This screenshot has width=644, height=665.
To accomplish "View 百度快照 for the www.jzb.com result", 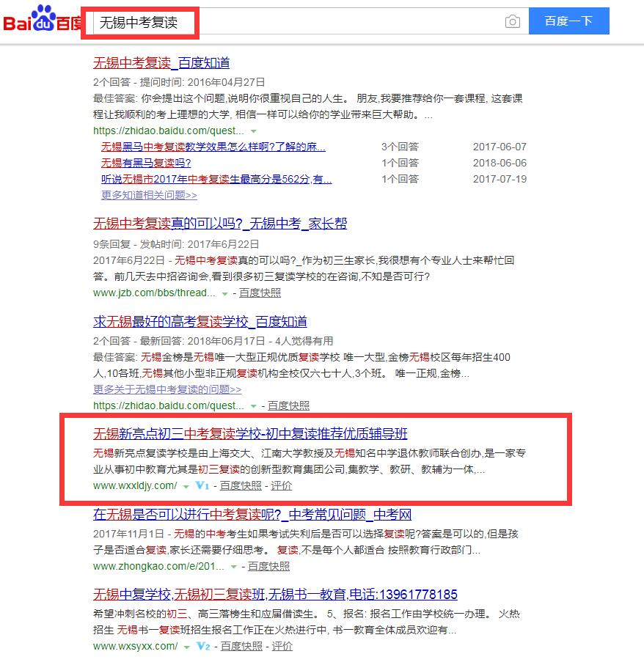I will pyautogui.click(x=260, y=293).
